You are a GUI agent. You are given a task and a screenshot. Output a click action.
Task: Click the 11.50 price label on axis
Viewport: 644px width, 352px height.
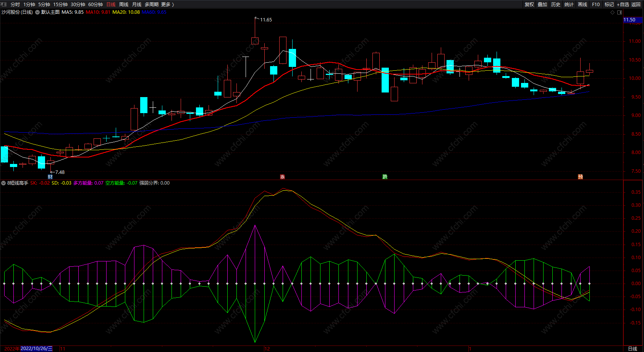click(629, 20)
